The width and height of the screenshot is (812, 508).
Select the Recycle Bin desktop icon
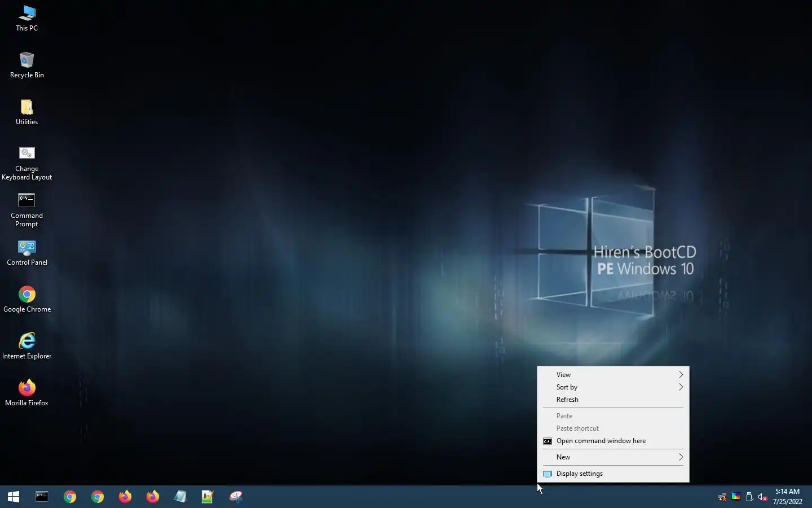click(x=27, y=65)
